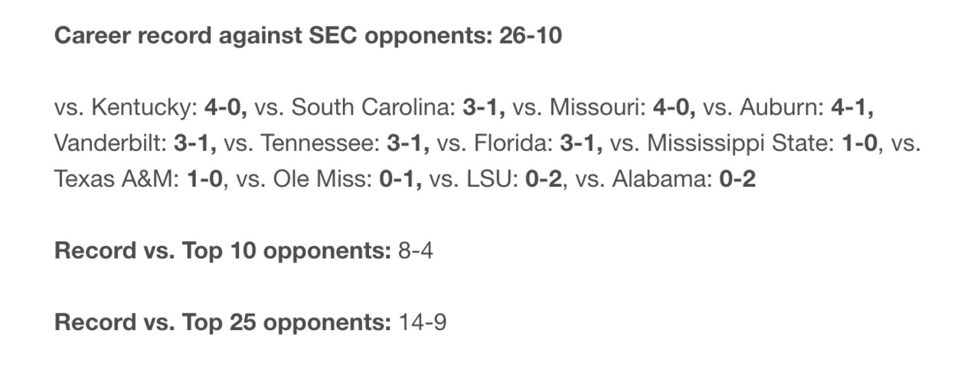This screenshot has width=980, height=366.
Task: Click the Tennessee 3-1 record
Action: (408, 144)
